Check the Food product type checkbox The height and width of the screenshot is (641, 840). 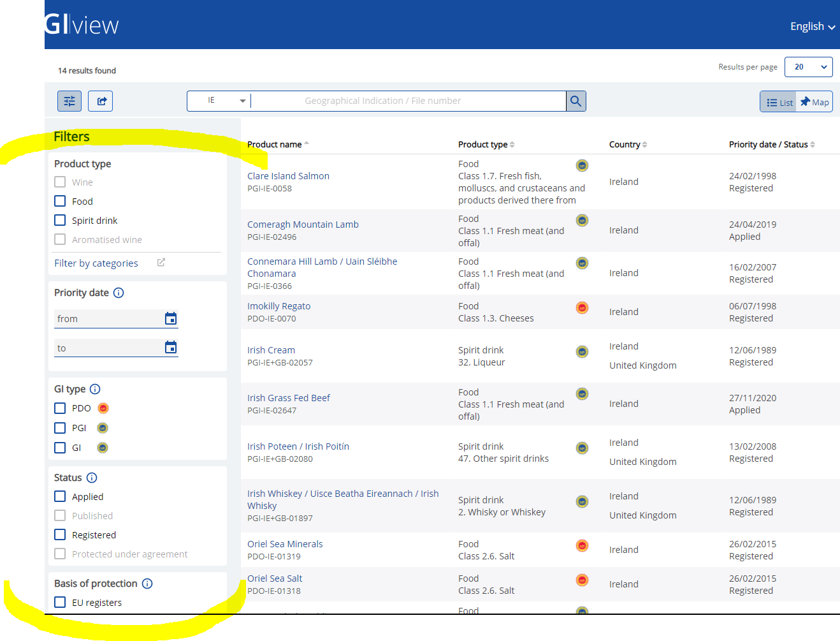(60, 201)
